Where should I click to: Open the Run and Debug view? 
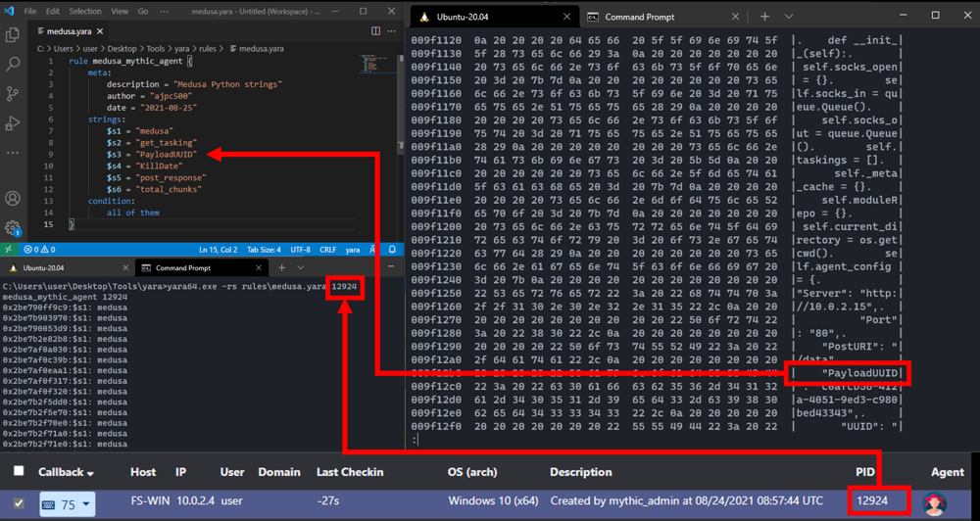(x=12, y=123)
